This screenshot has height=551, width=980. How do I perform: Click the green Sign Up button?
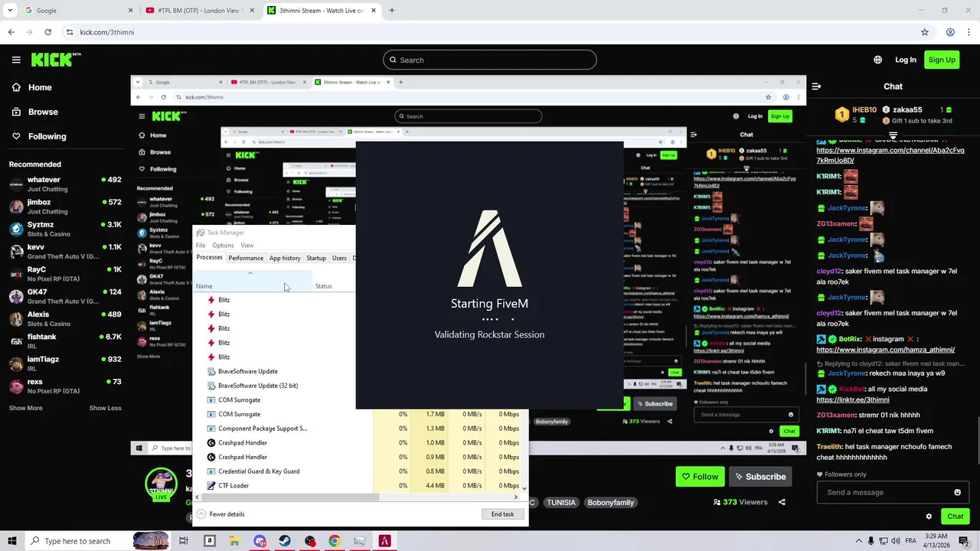click(x=942, y=60)
